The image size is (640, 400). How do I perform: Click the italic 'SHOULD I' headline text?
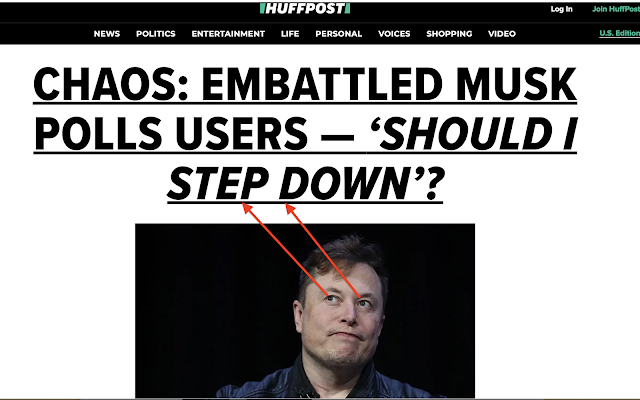coord(473,134)
